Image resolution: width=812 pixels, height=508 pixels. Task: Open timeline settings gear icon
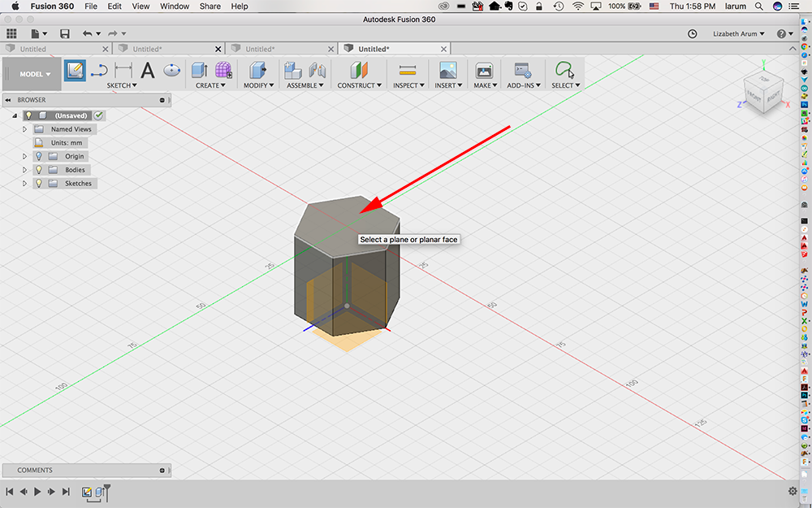[x=793, y=492]
